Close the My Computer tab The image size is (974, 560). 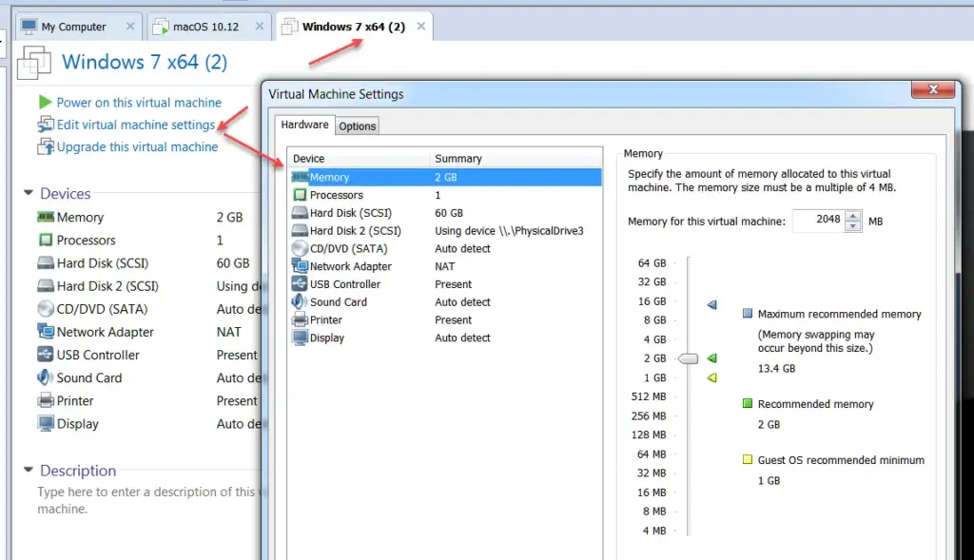click(x=129, y=26)
